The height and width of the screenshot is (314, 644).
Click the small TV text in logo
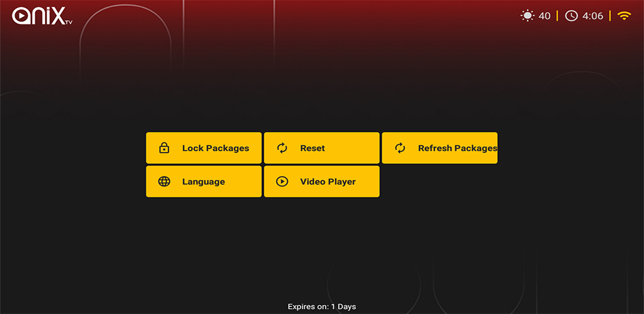(69, 23)
